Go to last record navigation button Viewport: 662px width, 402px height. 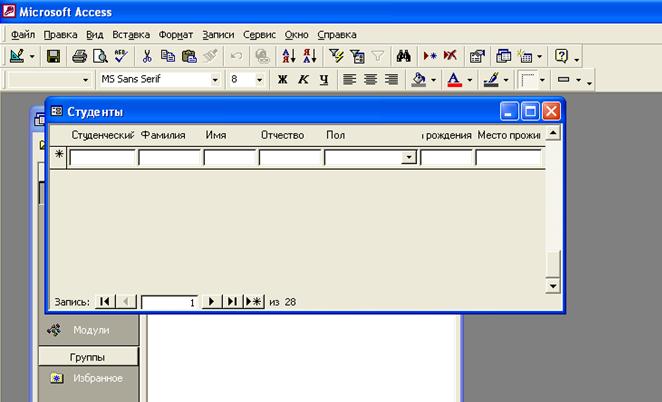coord(233,302)
